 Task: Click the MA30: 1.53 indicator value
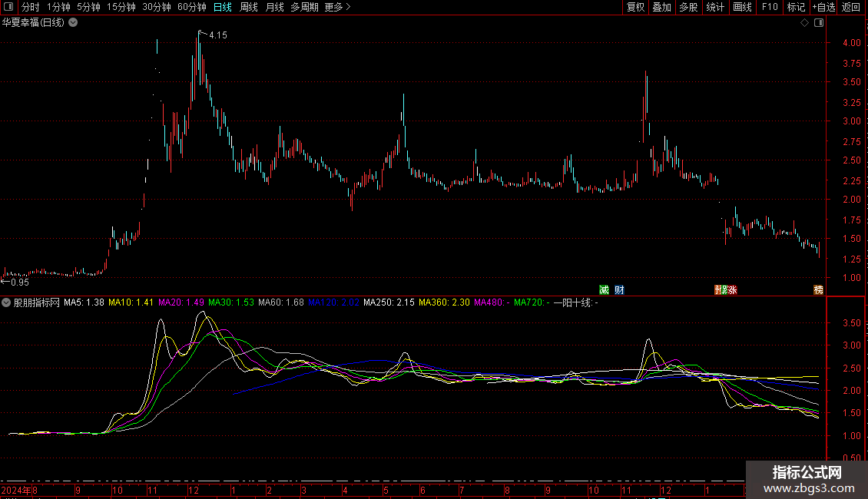[231, 302]
